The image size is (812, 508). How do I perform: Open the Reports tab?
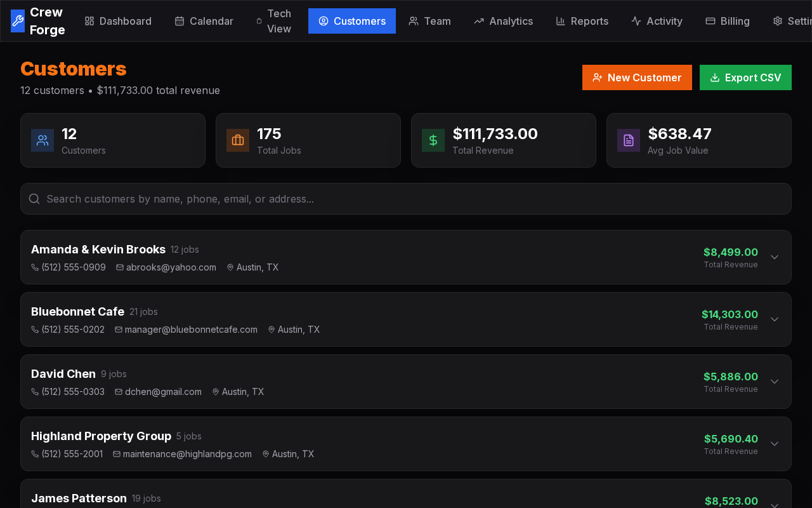click(582, 21)
